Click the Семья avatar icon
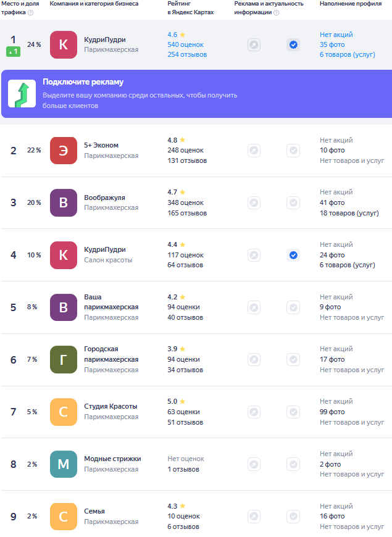392x537 pixels. pyautogui.click(x=64, y=517)
